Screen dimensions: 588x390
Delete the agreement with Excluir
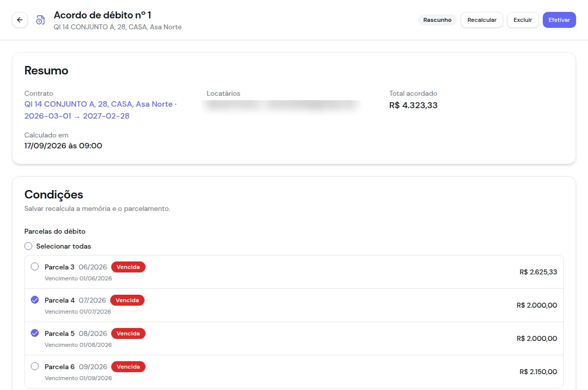click(523, 20)
